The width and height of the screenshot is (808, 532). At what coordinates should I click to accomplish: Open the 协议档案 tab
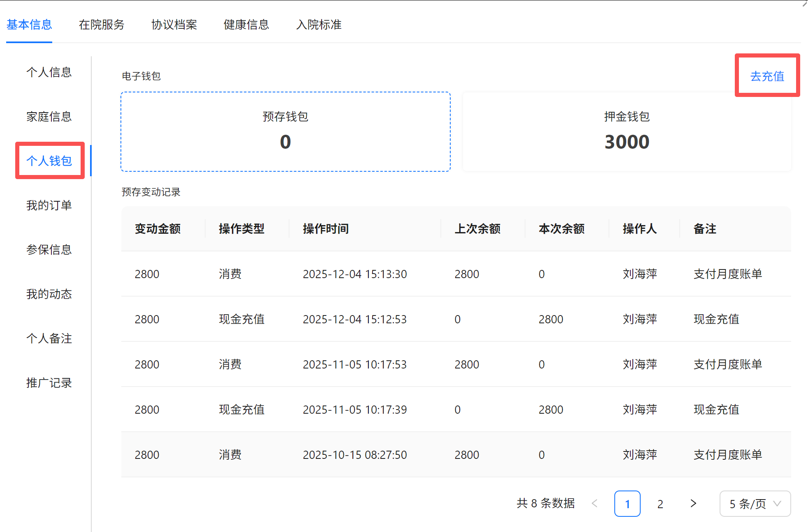click(174, 25)
